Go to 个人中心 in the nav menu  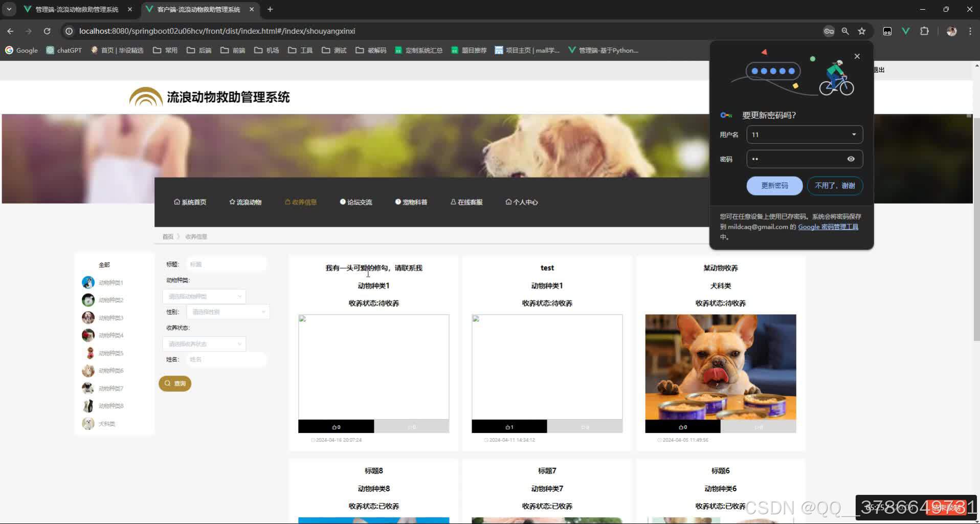522,202
